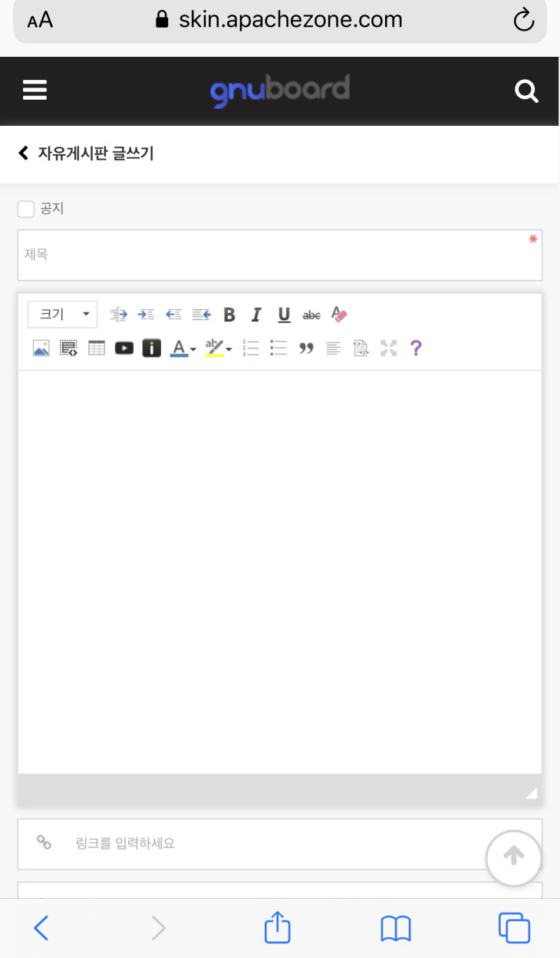Open the hamburger navigation menu
560x958 pixels.
[35, 91]
